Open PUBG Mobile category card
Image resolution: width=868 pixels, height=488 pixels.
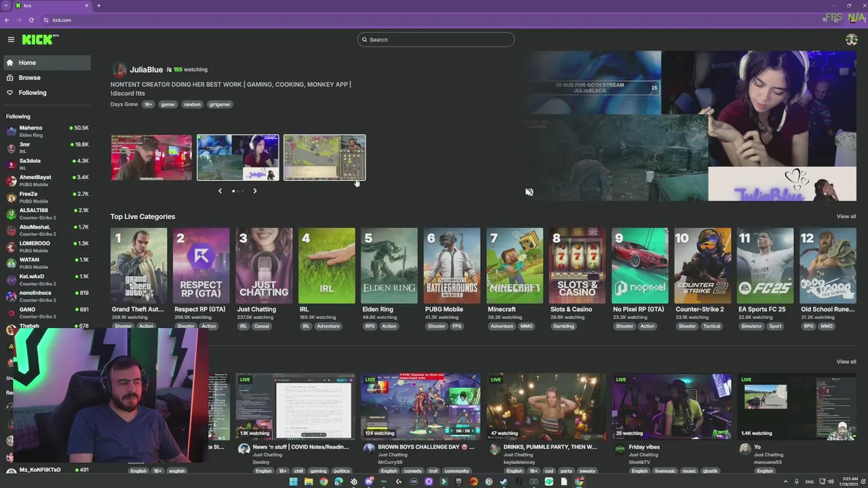pyautogui.click(x=452, y=266)
